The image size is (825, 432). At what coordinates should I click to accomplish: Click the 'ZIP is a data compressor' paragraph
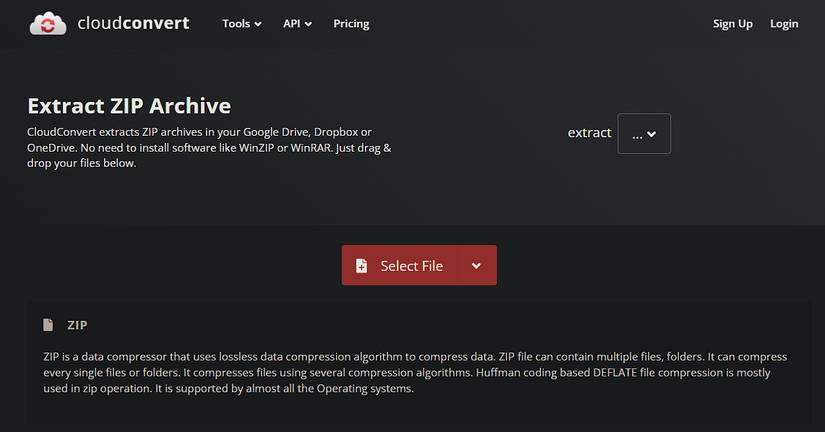[415, 373]
